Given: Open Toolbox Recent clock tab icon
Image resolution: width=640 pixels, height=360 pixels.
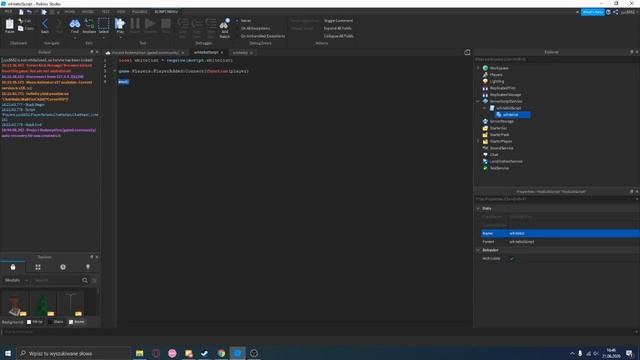Looking at the screenshot, I should [63, 267].
